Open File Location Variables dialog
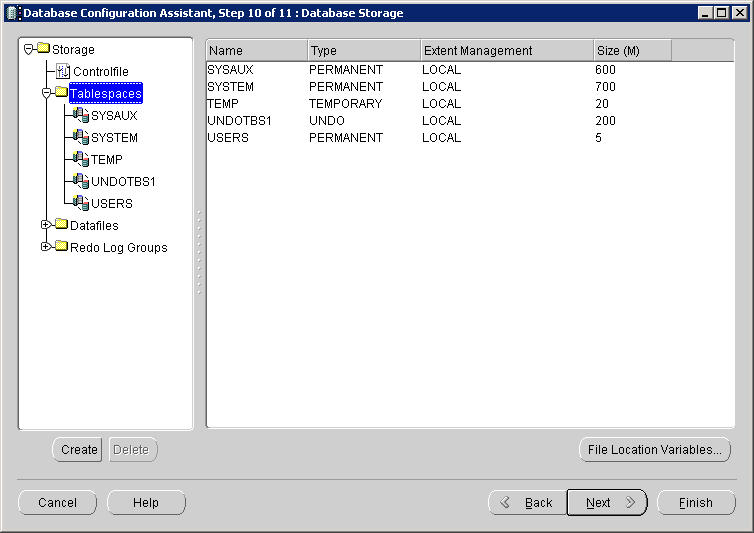The width and height of the screenshot is (754, 533). pos(654,449)
